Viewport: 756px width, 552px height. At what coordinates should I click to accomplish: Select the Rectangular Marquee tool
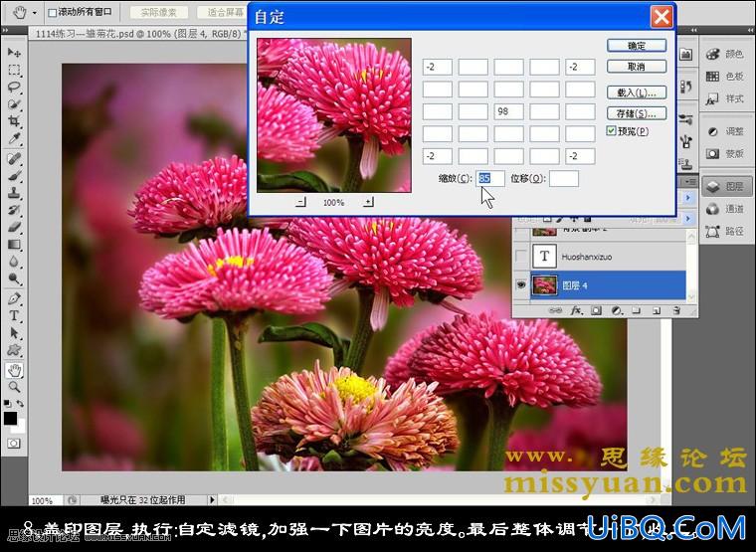click(14, 70)
